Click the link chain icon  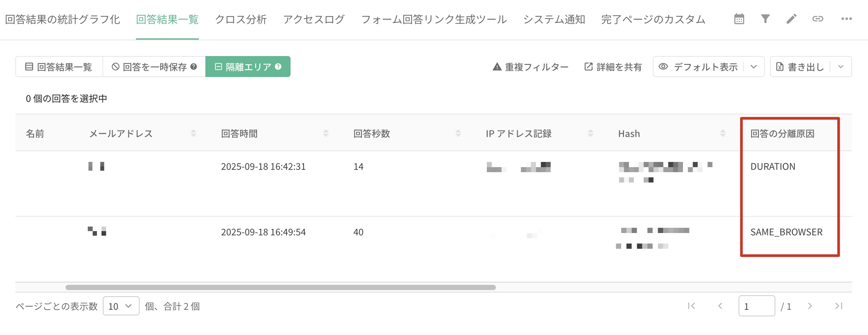[x=818, y=19]
